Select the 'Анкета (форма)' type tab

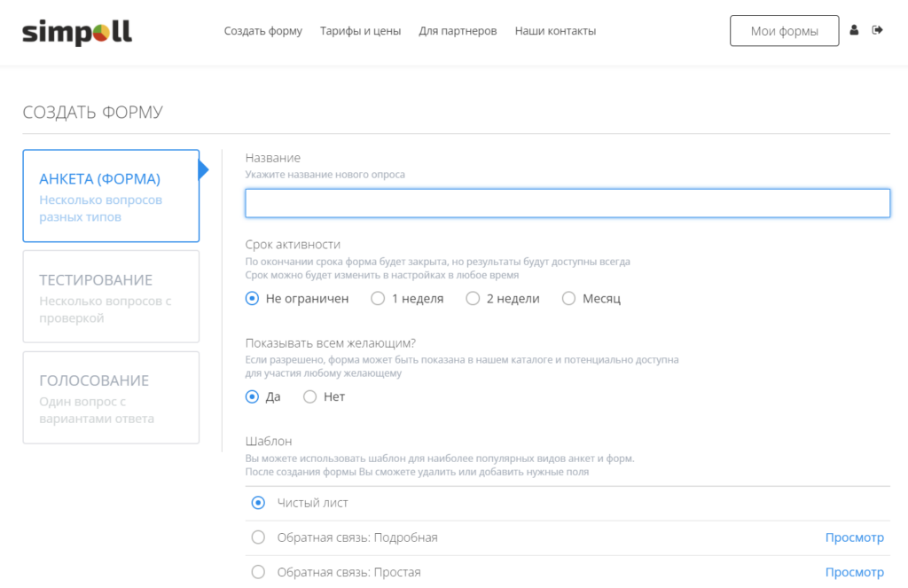click(x=111, y=196)
